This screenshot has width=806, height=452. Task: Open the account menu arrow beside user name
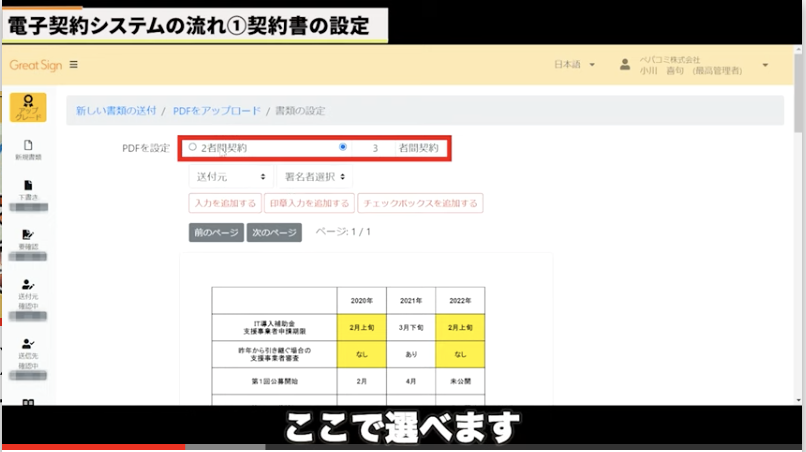(765, 65)
